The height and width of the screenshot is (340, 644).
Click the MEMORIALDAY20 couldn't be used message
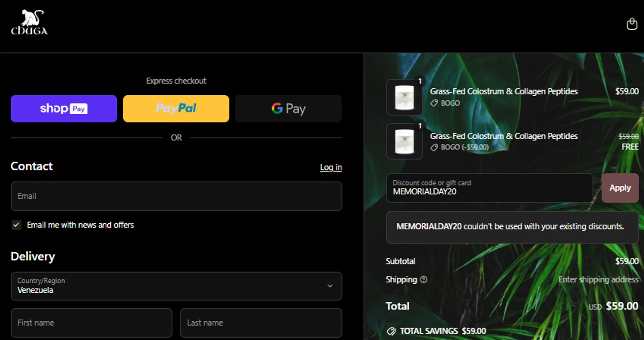(x=513, y=227)
